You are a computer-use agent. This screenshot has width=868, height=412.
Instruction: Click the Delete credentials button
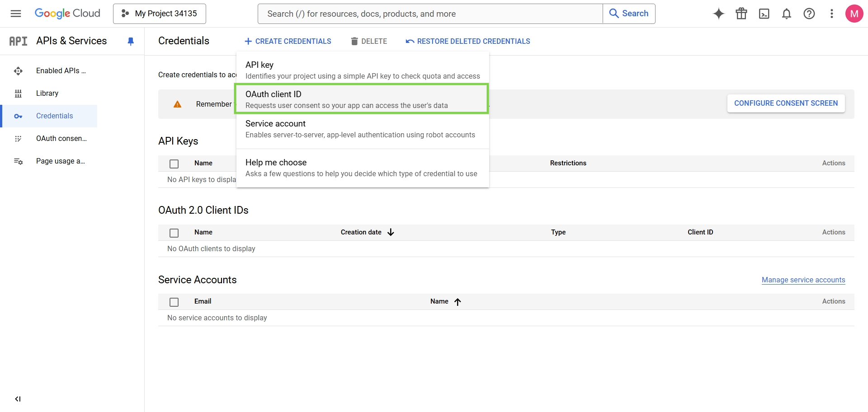pos(369,41)
